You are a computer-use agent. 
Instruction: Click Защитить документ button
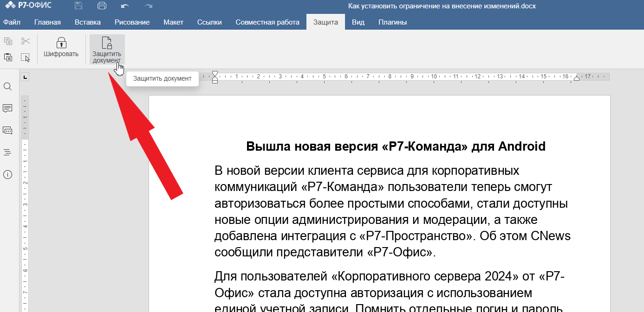(107, 49)
